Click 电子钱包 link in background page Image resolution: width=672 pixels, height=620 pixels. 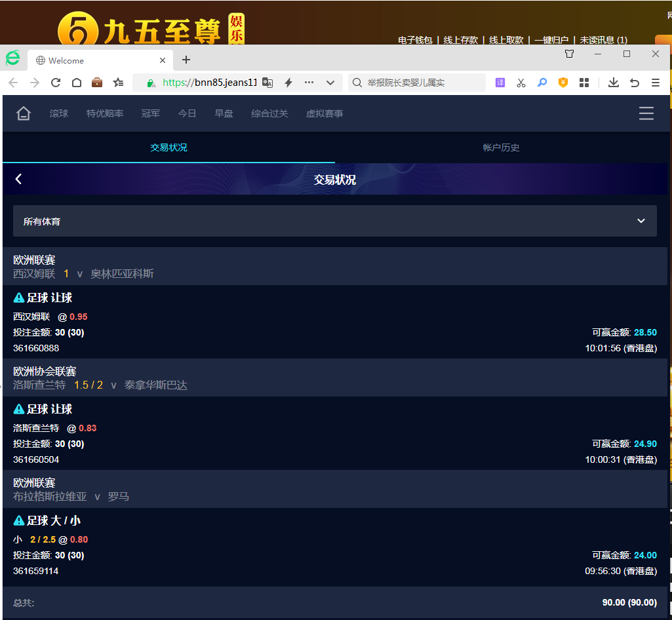pos(415,40)
